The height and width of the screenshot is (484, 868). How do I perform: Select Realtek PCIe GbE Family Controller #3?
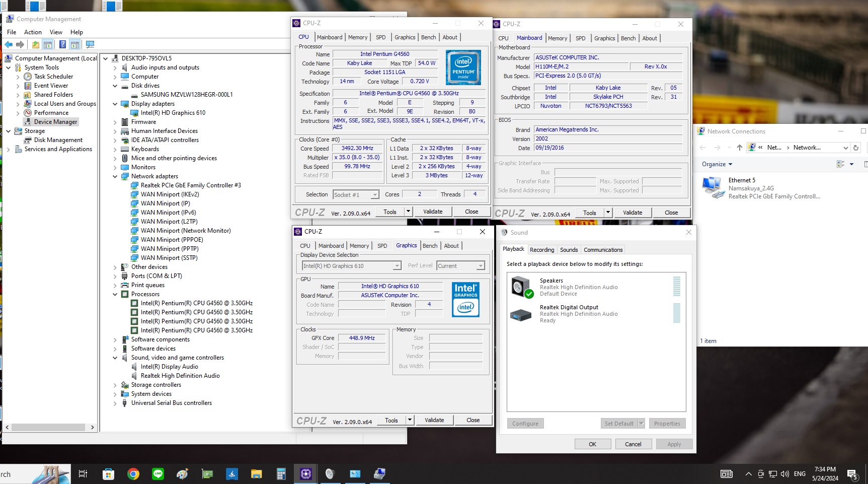coord(190,185)
